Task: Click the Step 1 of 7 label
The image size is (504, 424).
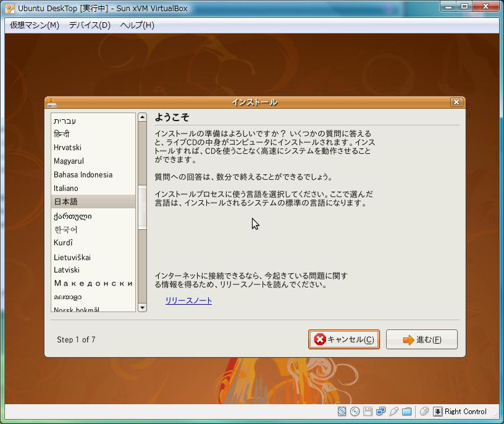Action: [76, 340]
